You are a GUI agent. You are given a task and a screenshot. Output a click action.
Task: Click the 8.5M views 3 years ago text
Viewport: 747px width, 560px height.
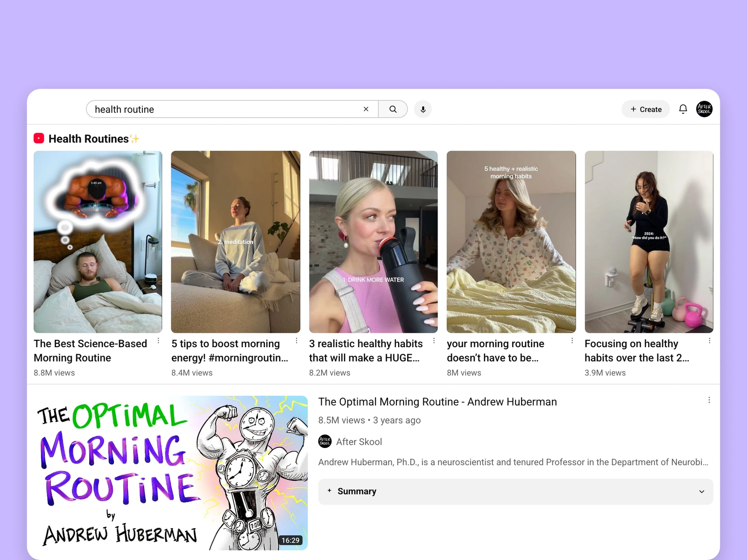(369, 420)
